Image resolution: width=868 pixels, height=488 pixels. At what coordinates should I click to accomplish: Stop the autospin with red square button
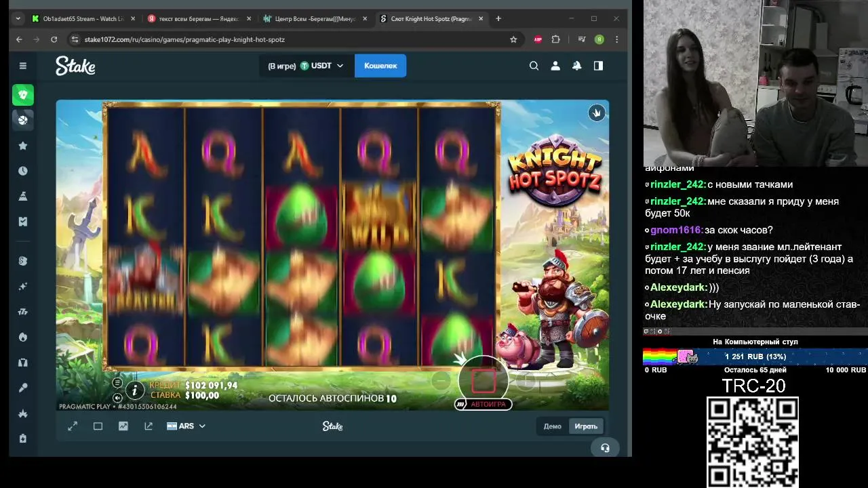(483, 381)
